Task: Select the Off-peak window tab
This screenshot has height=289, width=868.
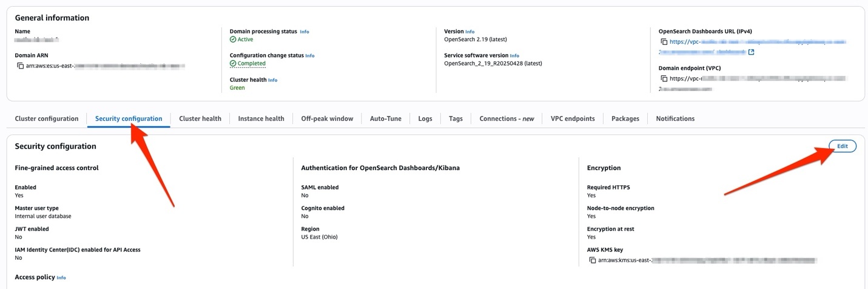Action: (x=327, y=119)
